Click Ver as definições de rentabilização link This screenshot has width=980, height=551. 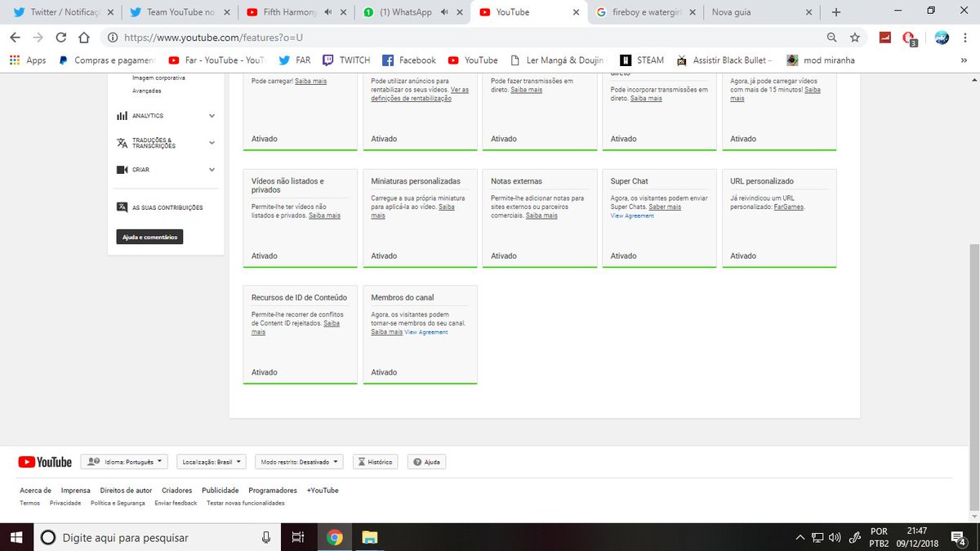[x=420, y=94]
